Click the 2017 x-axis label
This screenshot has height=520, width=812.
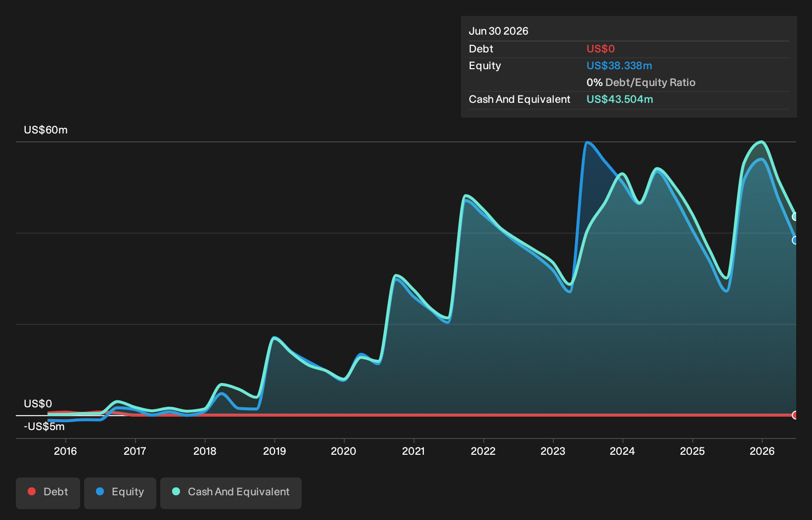tap(135, 451)
